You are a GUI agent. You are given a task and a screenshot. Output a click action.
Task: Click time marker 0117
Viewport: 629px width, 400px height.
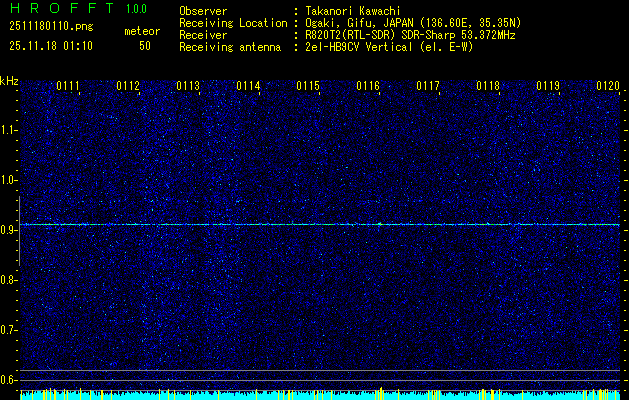pyautogui.click(x=428, y=86)
